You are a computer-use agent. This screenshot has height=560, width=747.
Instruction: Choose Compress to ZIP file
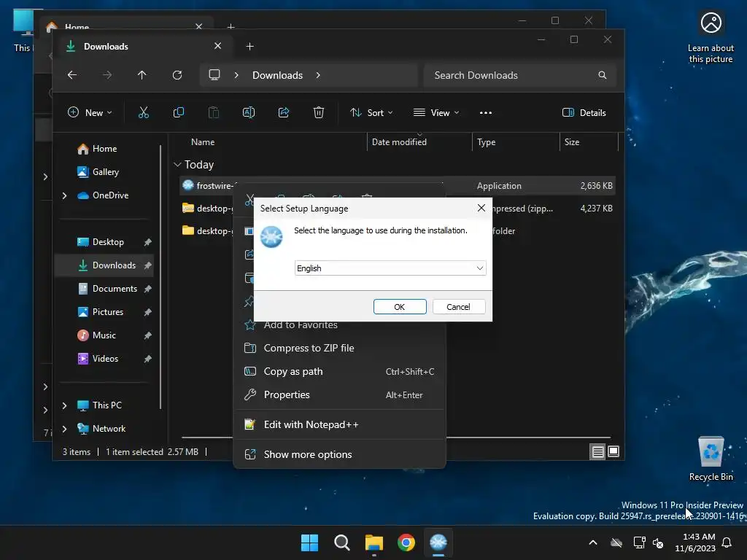[339, 348]
